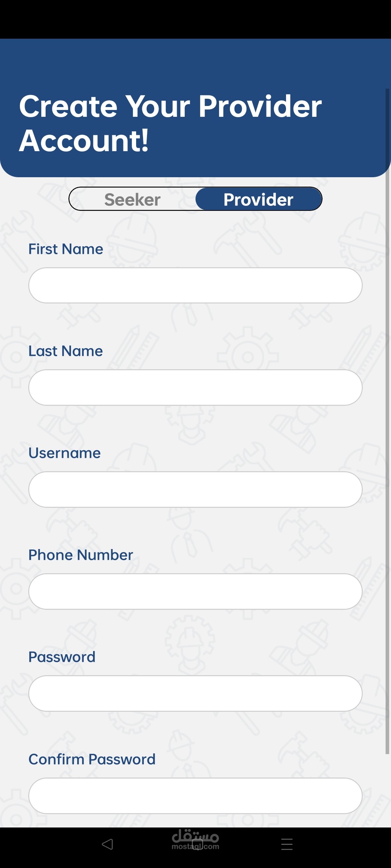Tap the "Last Name" label text
Viewport: 391px width, 868px height.
pos(66,351)
